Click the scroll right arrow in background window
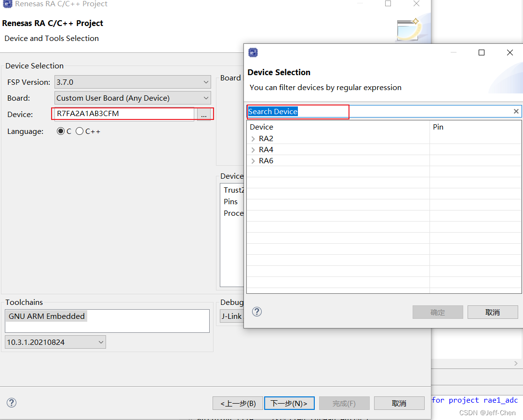This screenshot has height=420, width=523. pos(516,363)
